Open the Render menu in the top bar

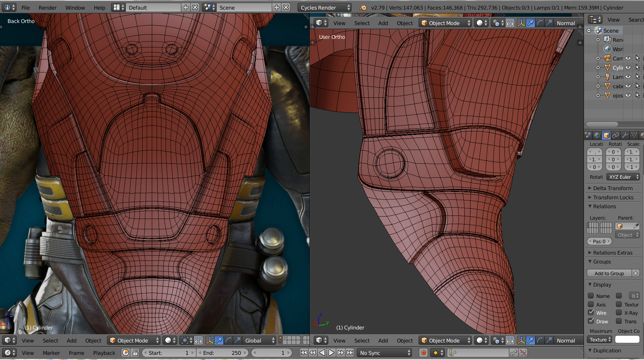click(x=47, y=8)
